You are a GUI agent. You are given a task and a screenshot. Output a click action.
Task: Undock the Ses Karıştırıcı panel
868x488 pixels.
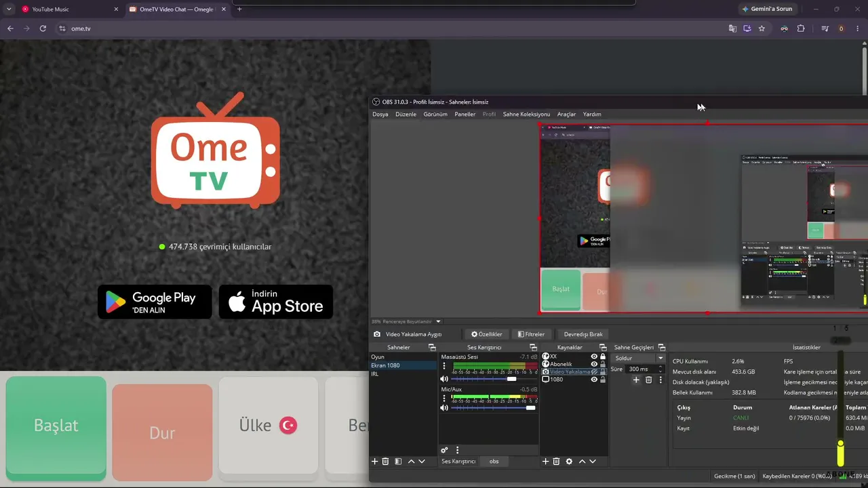[533, 348]
